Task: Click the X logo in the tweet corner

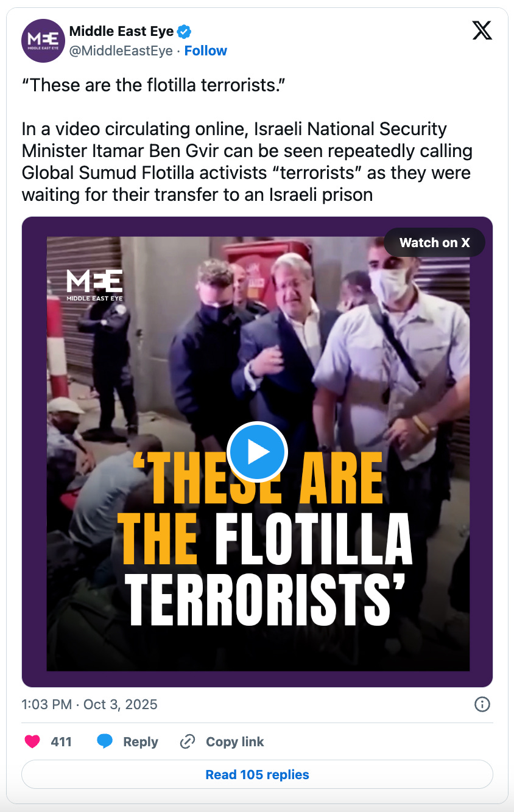Action: pyautogui.click(x=482, y=30)
